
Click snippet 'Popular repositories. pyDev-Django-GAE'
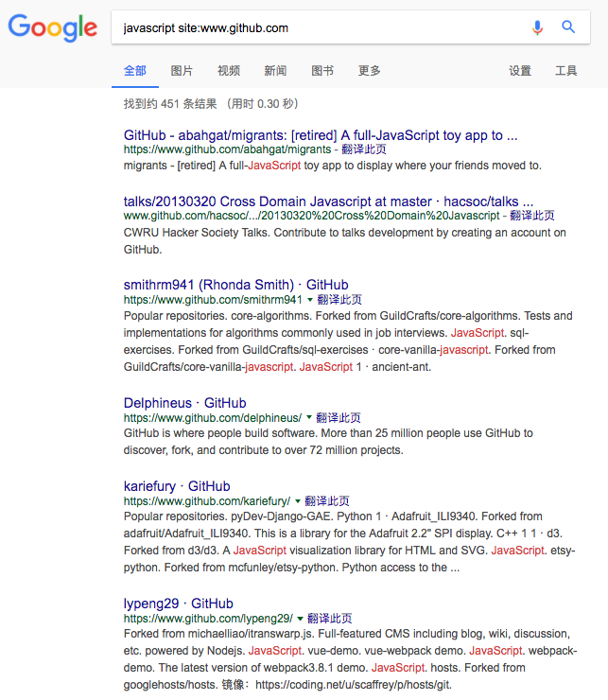pos(228,516)
